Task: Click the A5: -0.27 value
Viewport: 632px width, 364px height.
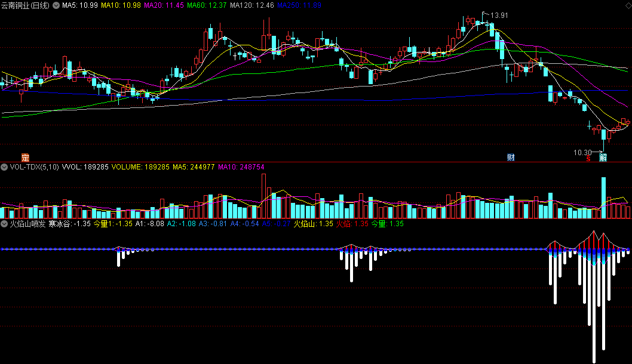Action: pyautogui.click(x=276, y=224)
